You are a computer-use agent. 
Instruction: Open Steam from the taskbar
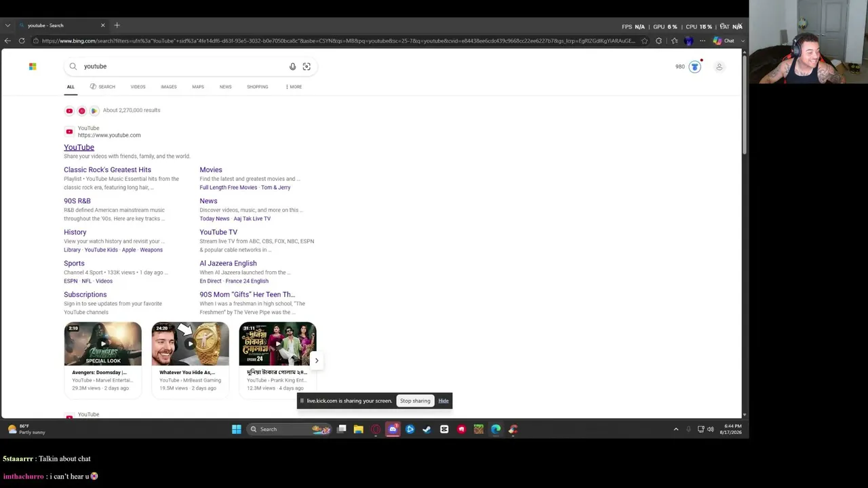click(427, 429)
